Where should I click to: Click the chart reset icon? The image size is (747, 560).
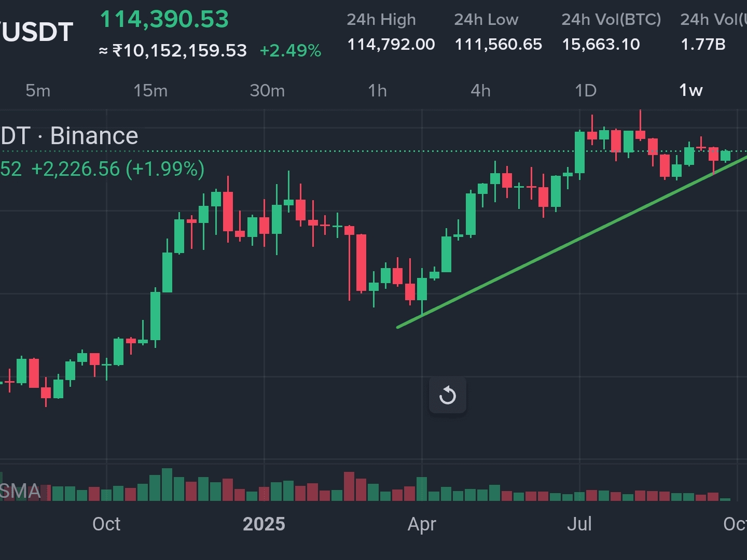pos(448,396)
